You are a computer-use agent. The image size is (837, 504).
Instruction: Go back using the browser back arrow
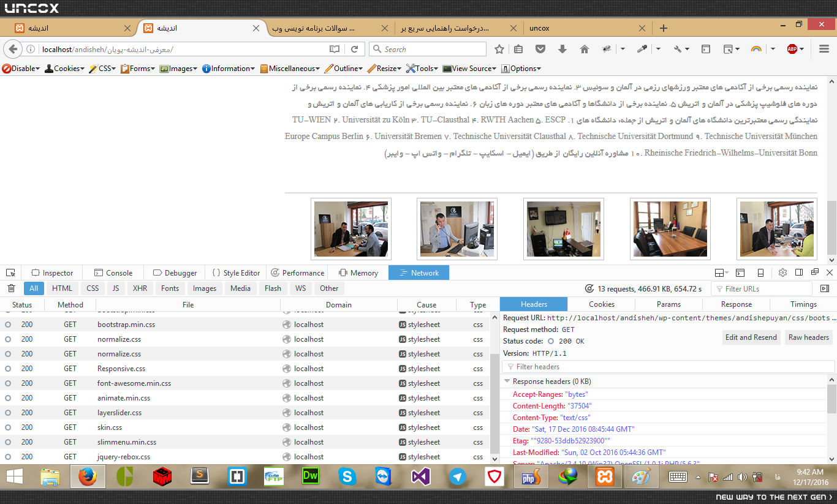coord(13,49)
